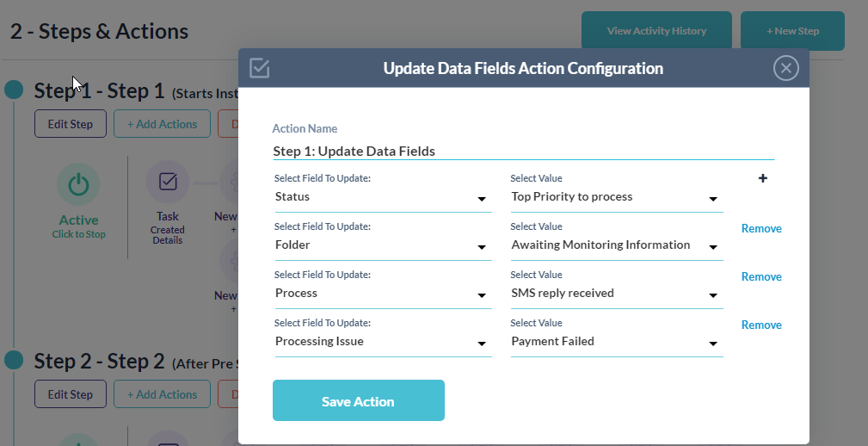
Task: Expand the Folder field dropdown
Action: coord(382,245)
